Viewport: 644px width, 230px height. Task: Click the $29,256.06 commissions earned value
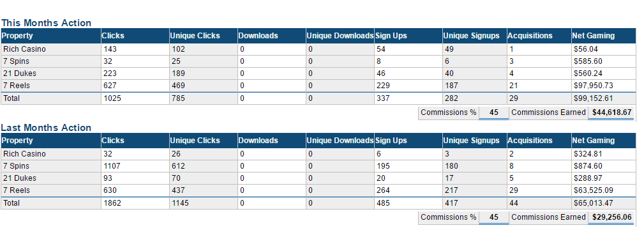[x=611, y=217]
